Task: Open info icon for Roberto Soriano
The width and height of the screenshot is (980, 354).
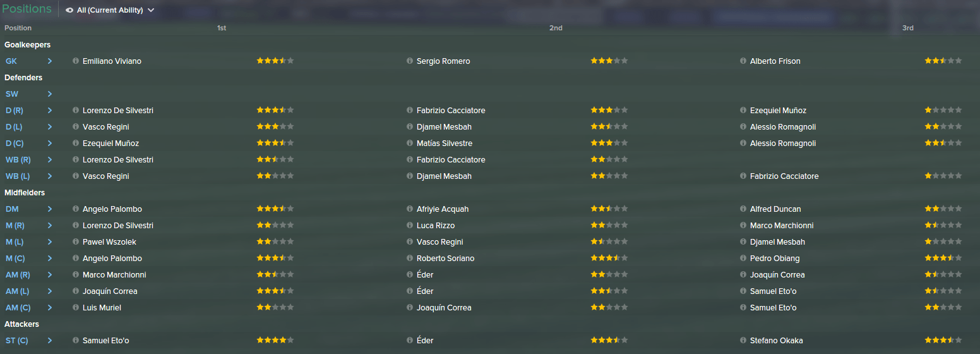Action: (410, 259)
